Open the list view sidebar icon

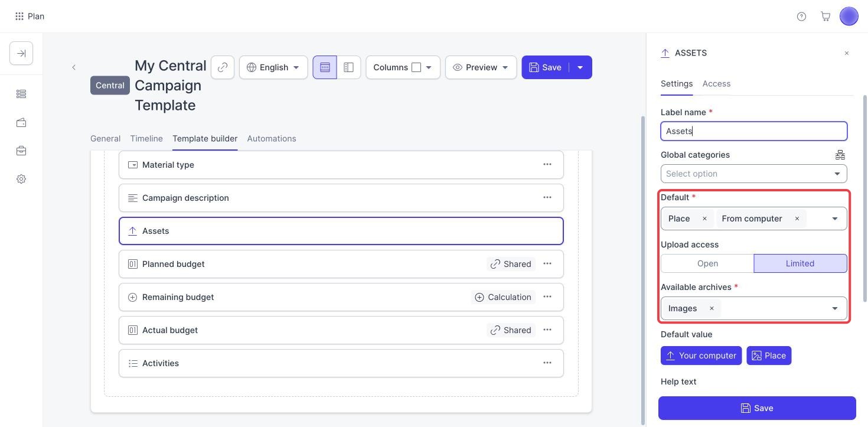click(x=21, y=94)
